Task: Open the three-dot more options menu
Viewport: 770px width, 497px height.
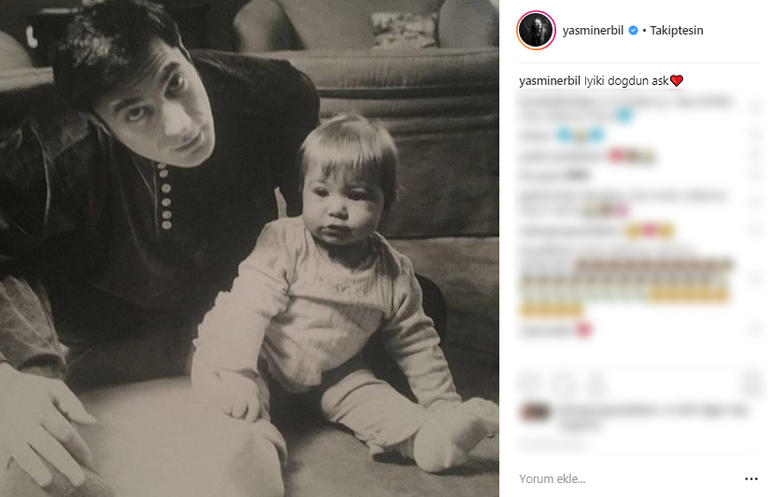Action: click(751, 479)
